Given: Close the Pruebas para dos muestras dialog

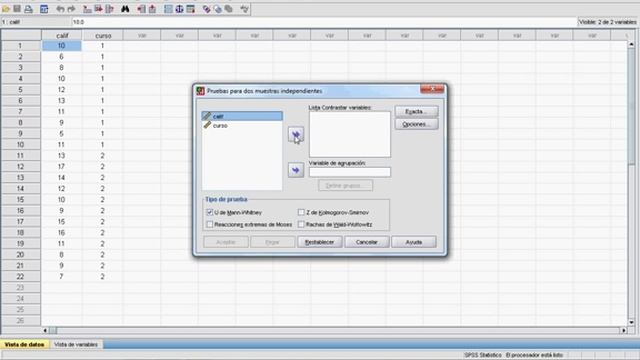Looking at the screenshot, I should (432, 89).
